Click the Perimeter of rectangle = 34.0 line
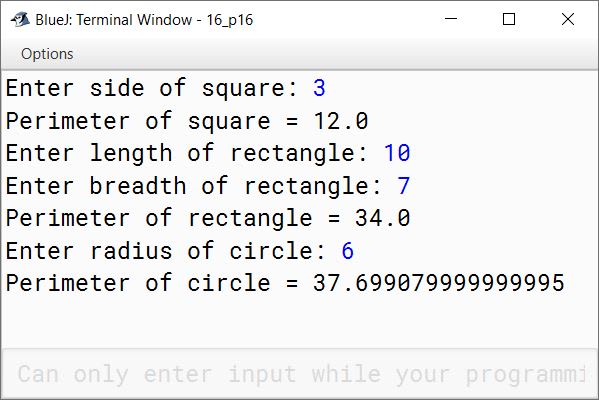Viewport: 599px width, 400px height. 208,218
